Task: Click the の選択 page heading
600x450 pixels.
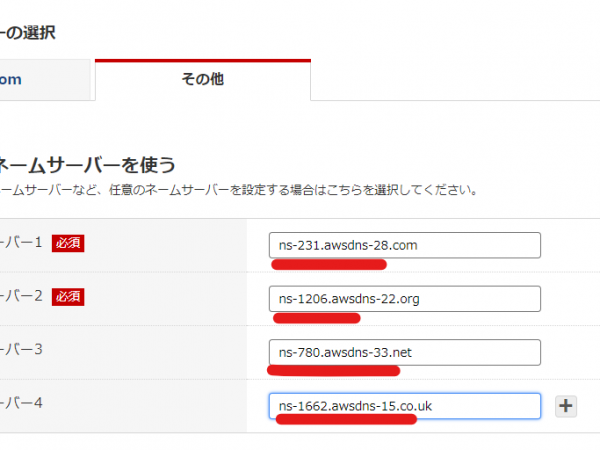Action: [28, 33]
